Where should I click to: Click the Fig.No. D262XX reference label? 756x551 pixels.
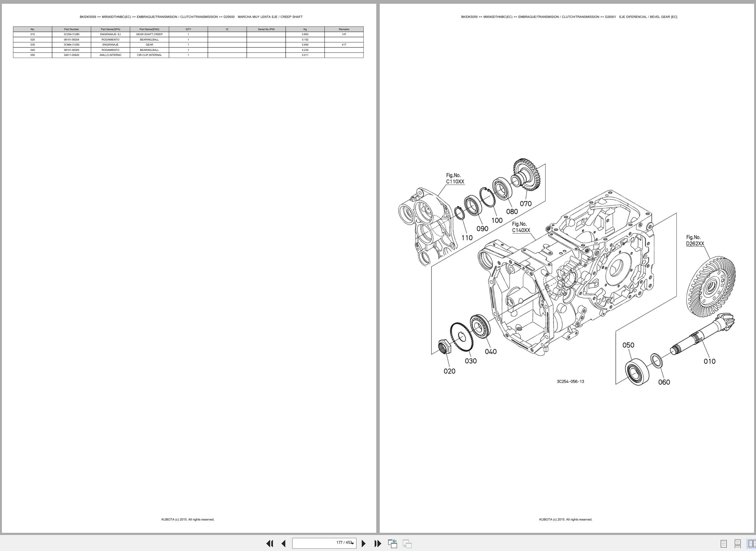[x=695, y=241]
